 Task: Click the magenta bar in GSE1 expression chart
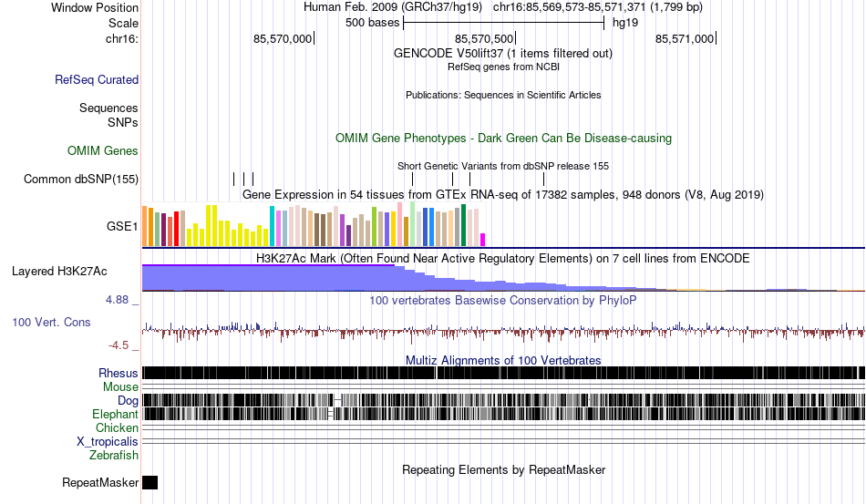[483, 240]
